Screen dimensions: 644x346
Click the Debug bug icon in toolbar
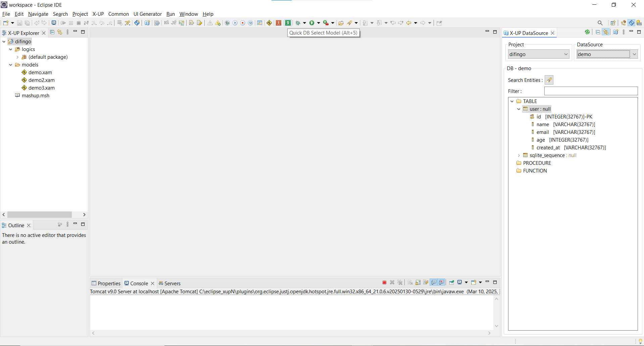coord(298,23)
